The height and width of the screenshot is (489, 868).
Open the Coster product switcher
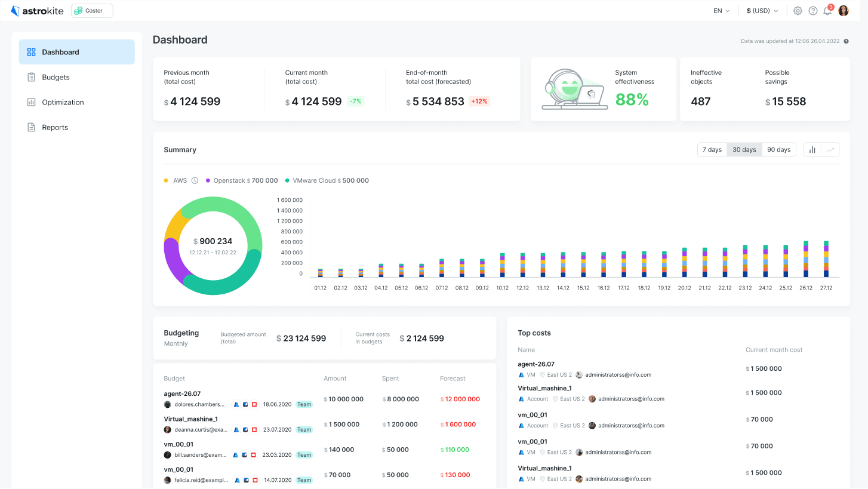[x=92, y=11]
